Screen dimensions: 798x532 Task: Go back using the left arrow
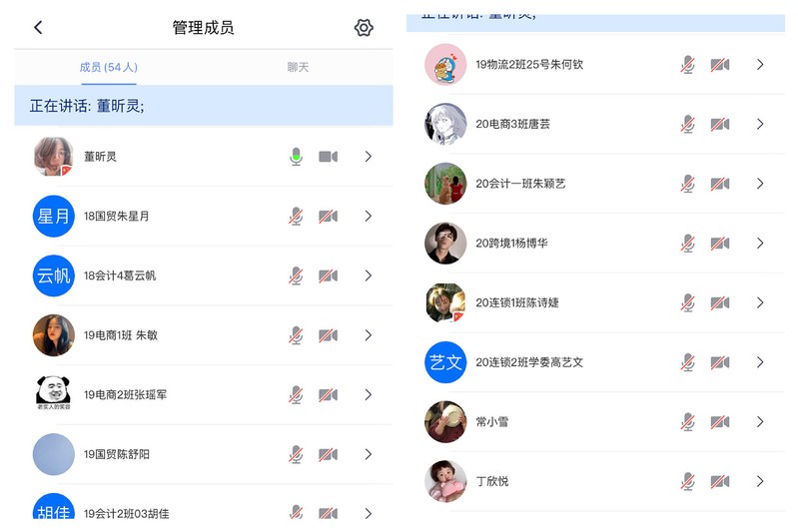[38, 28]
